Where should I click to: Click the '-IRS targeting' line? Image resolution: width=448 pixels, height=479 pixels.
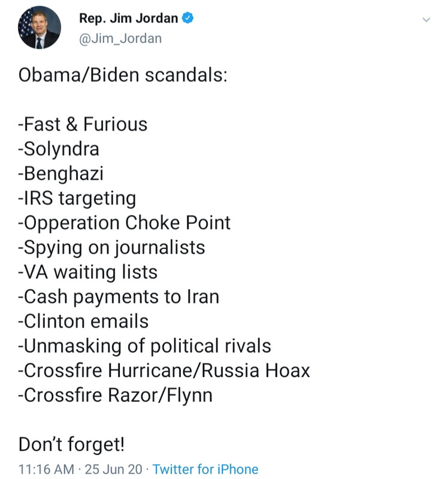(77, 198)
